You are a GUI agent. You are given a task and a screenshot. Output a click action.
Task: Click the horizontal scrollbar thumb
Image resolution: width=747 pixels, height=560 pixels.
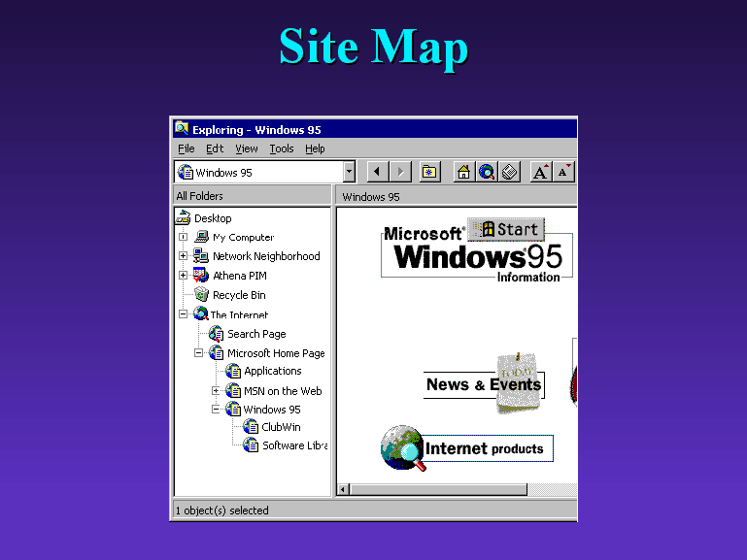438,489
